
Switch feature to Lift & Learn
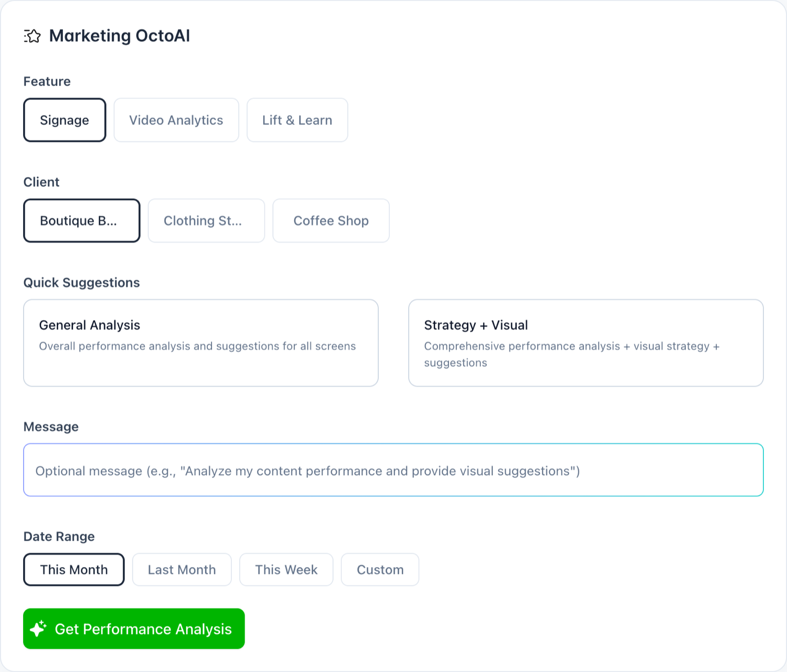click(297, 120)
